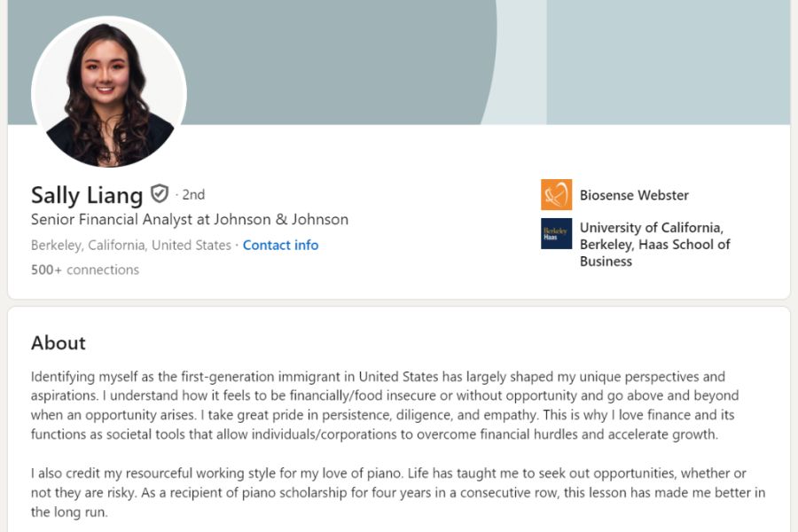Screen dimensions: 798x532
Task: Click the verification shield badge beside the name
Action: point(160,193)
